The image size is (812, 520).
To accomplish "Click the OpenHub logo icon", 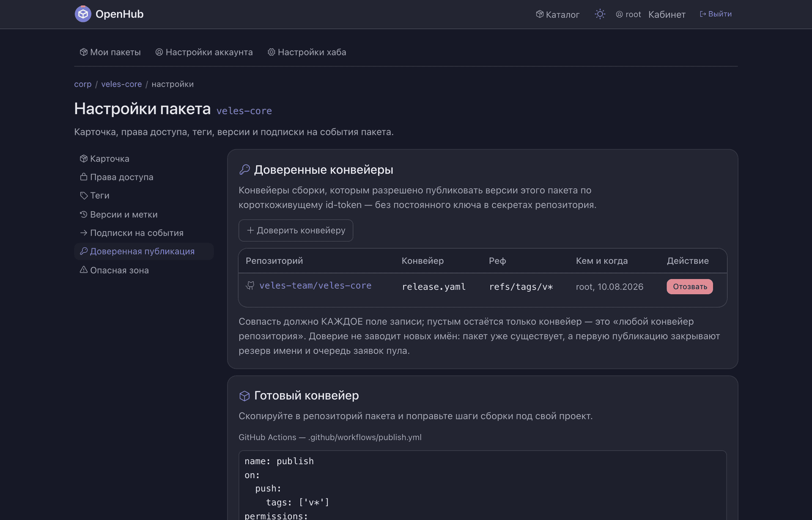I will [83, 14].
